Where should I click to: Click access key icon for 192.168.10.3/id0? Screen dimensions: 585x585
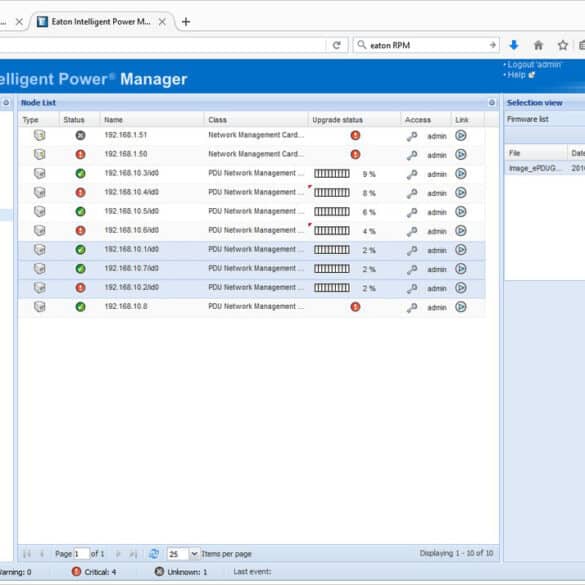[412, 174]
